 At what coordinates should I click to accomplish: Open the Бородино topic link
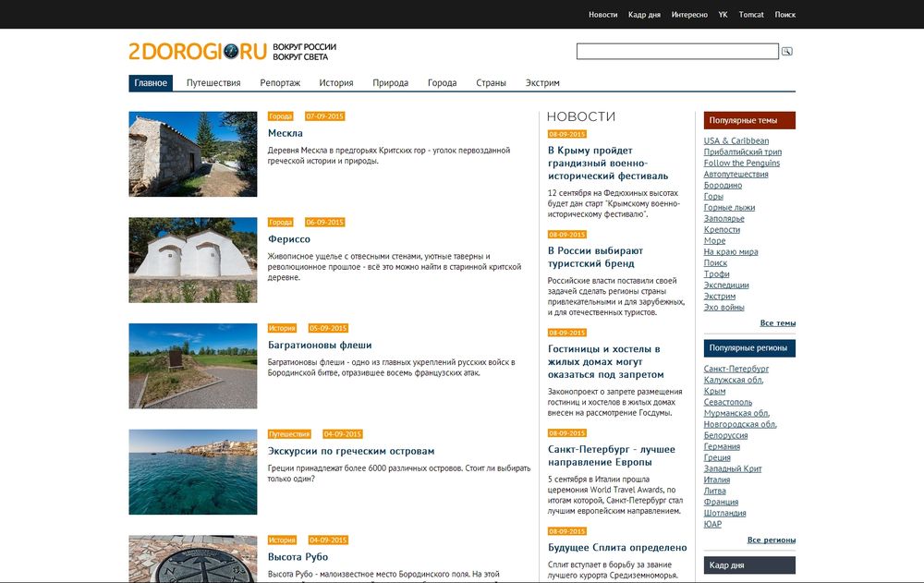[x=723, y=186]
